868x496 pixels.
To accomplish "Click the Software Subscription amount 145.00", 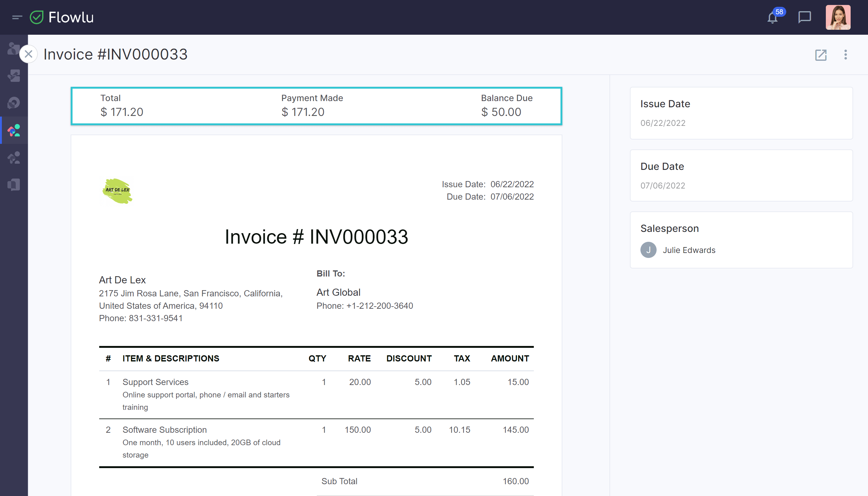I will (516, 430).
